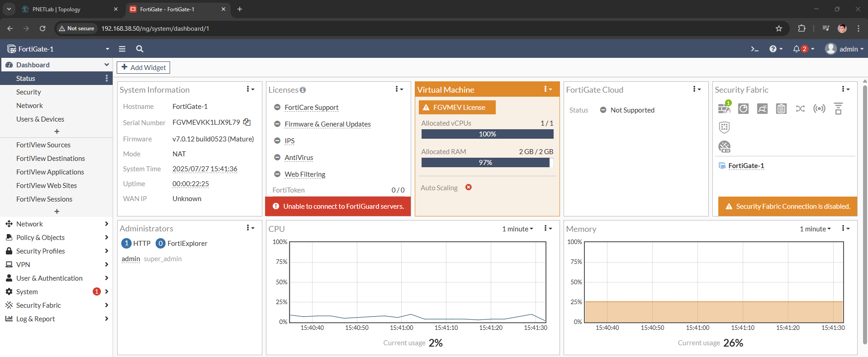The image size is (868, 357).
Task: Click the search magnifier in header
Action: tap(140, 49)
